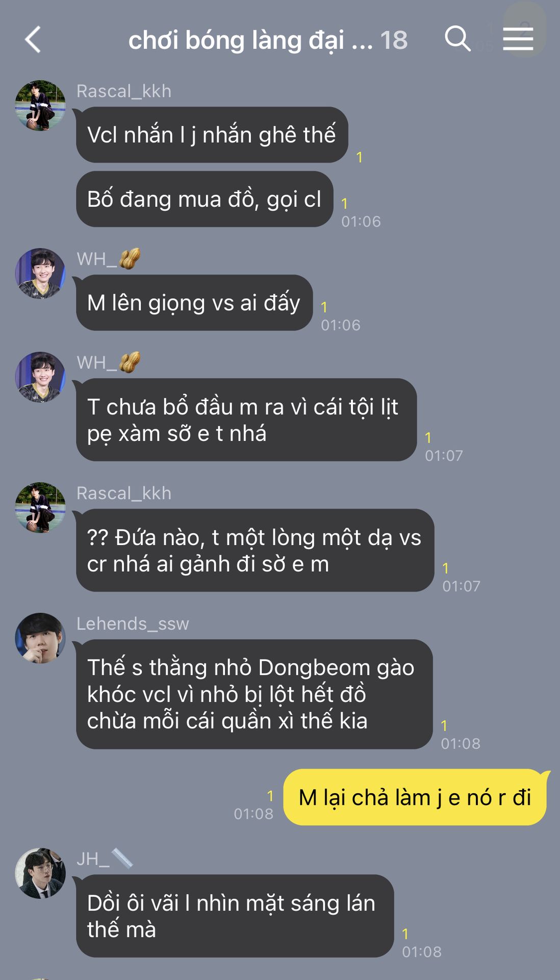Image resolution: width=560 pixels, height=980 pixels.
Task: Select the 'Bố đang mua đồ, gọi cl' bubble
Action: [205, 199]
